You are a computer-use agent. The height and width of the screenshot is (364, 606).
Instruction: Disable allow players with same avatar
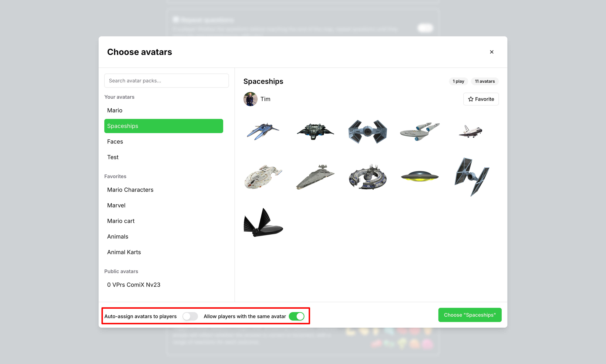(296, 316)
